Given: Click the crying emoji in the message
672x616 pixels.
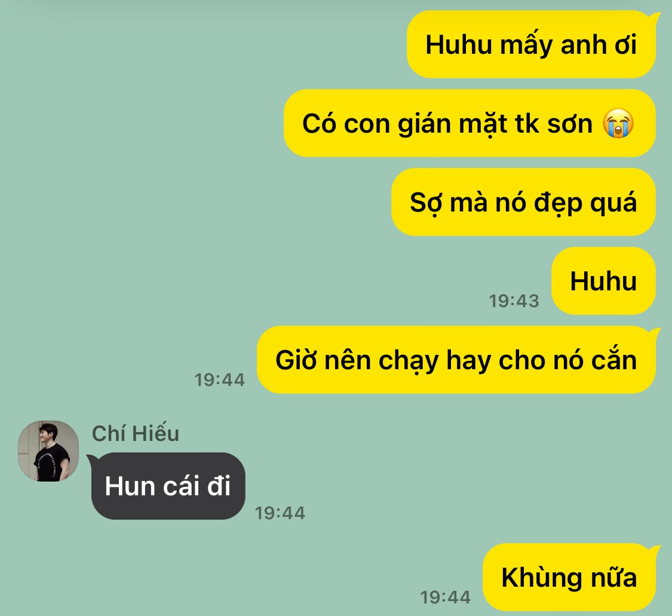Looking at the screenshot, I should pos(618,124).
